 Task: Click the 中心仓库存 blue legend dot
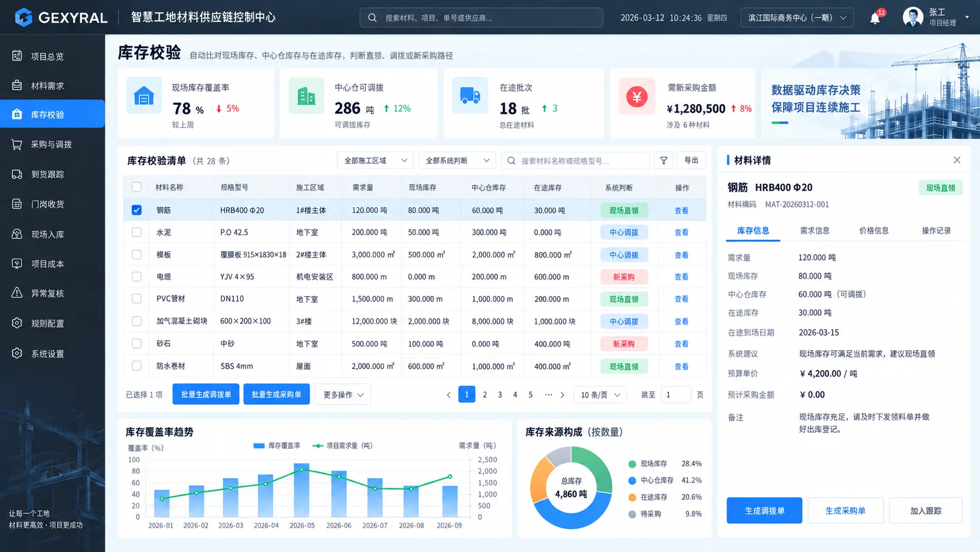coord(632,480)
